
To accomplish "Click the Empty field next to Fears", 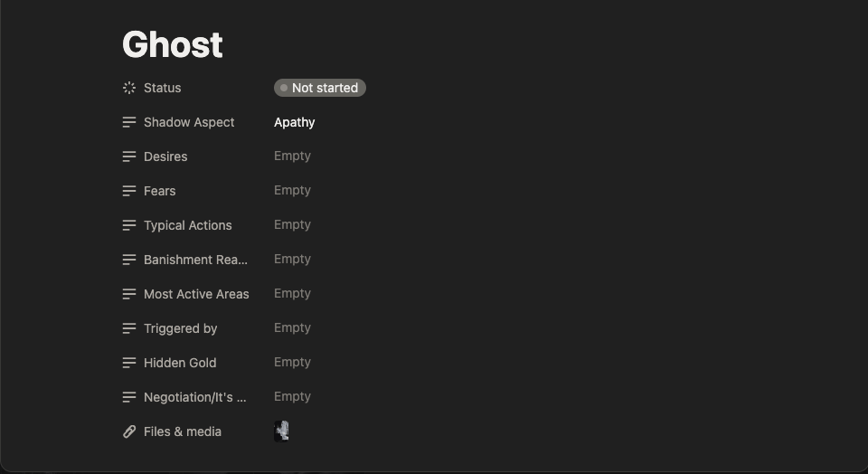I will (292, 191).
